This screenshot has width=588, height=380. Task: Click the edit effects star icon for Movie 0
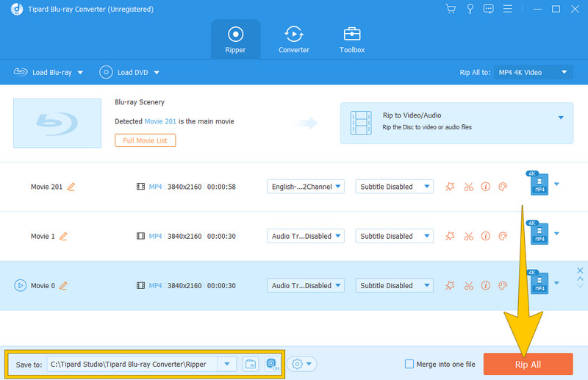click(450, 285)
